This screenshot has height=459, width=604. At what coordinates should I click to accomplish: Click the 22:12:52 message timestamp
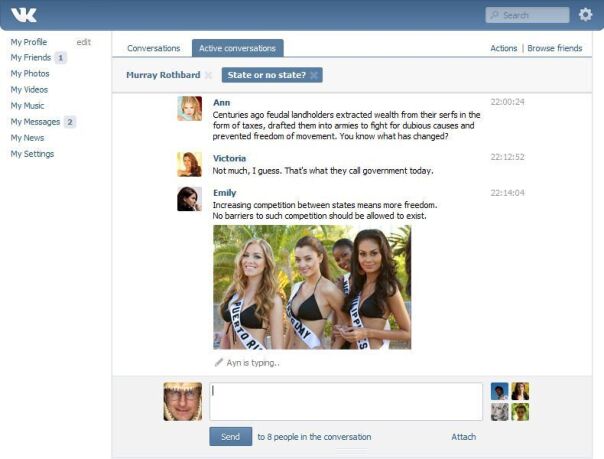click(507, 157)
